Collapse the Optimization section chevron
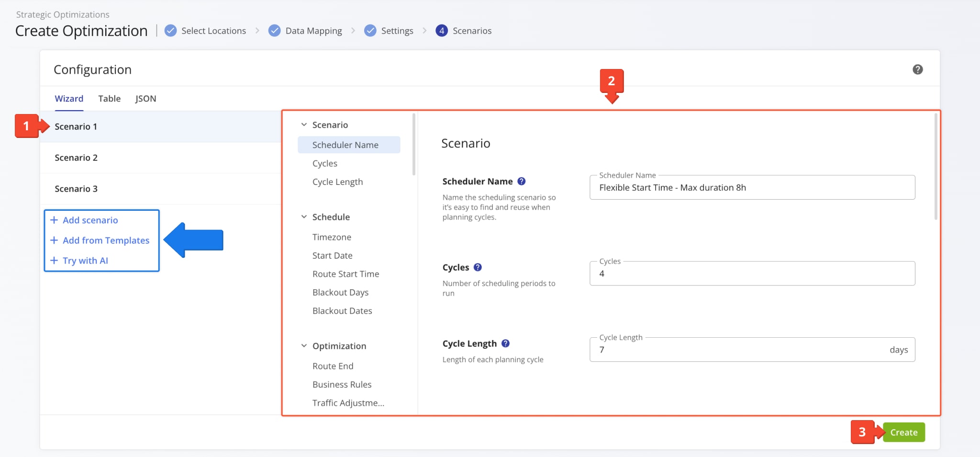 coord(304,346)
